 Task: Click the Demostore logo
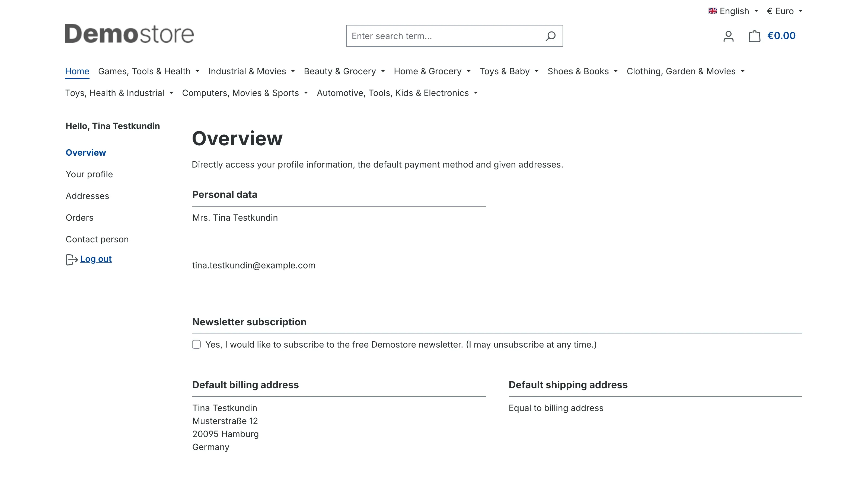pyautogui.click(x=129, y=34)
